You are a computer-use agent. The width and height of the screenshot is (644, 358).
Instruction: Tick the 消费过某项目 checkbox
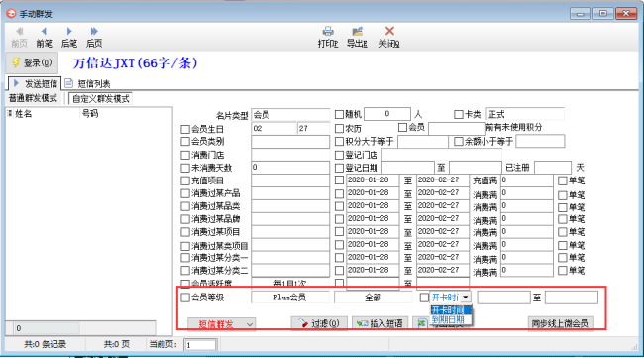[x=185, y=232]
